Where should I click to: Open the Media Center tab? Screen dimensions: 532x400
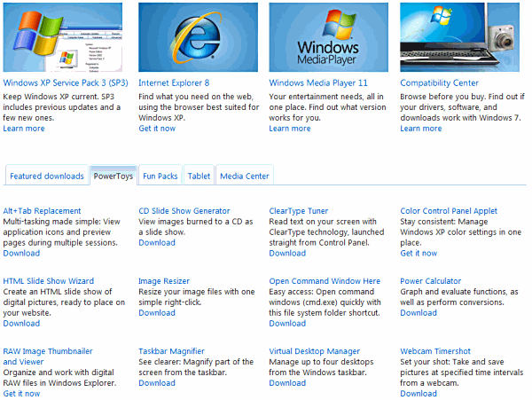coord(244,176)
